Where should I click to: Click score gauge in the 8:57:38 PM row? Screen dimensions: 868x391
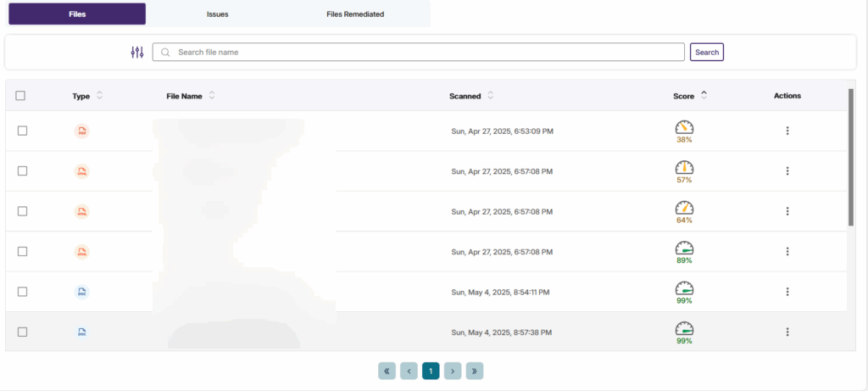click(x=684, y=329)
